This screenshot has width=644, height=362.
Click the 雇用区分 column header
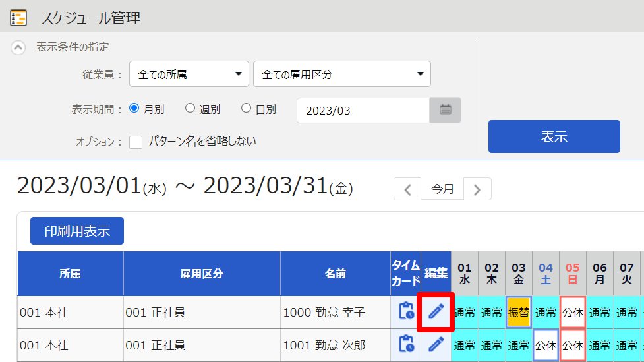pos(202,274)
